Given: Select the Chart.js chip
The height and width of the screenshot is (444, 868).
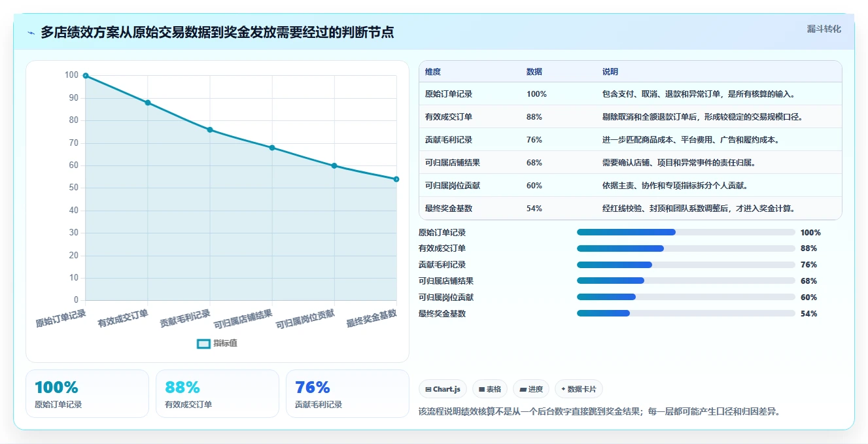Looking at the screenshot, I should click(x=443, y=389).
